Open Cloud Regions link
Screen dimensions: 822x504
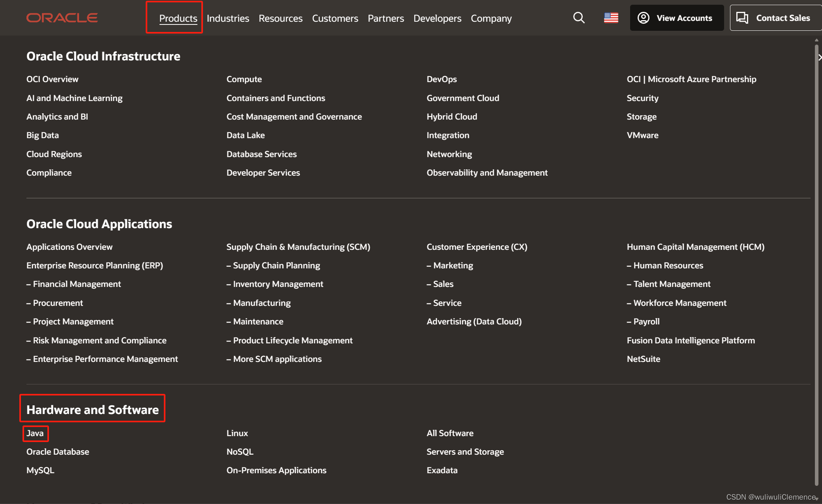click(x=54, y=154)
